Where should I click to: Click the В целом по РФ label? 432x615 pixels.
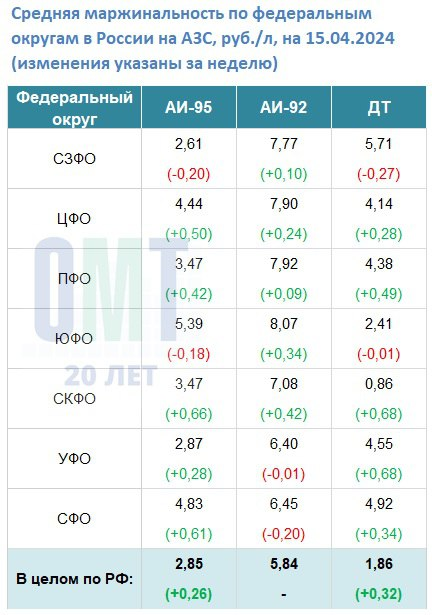(75, 579)
